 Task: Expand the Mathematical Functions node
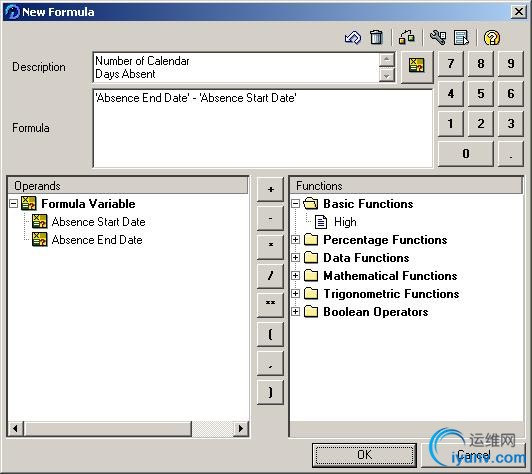pos(296,276)
